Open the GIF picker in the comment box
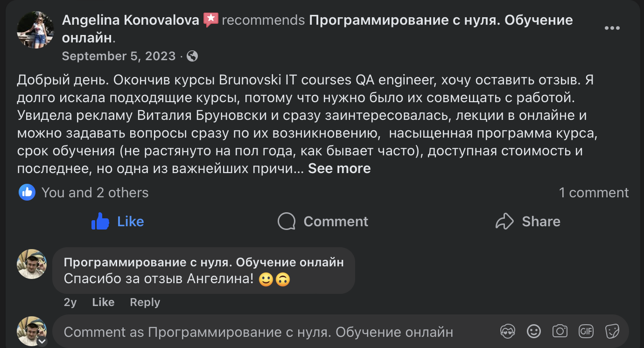This screenshot has height=348, width=644. coord(586,331)
